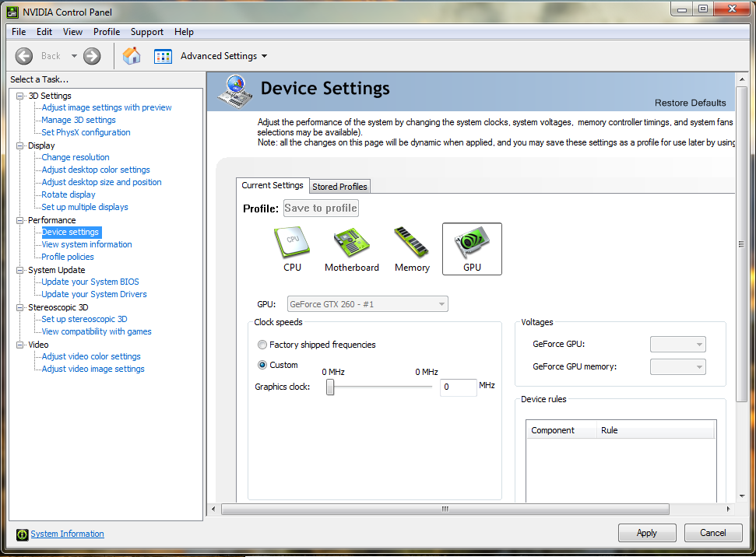Viewport: 756px width, 557px height.
Task: Click the horizontal scrollbar right arrow
Action: coord(728,509)
